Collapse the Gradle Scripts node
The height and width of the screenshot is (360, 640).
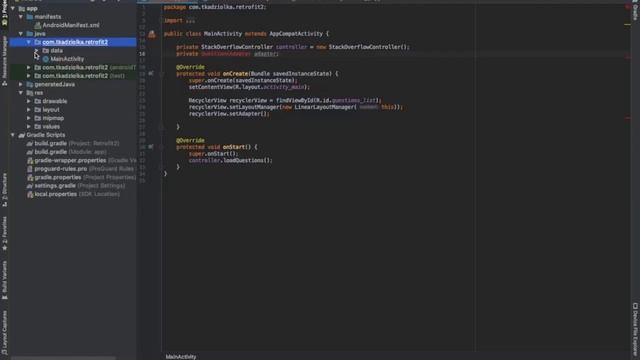click(x=13, y=135)
